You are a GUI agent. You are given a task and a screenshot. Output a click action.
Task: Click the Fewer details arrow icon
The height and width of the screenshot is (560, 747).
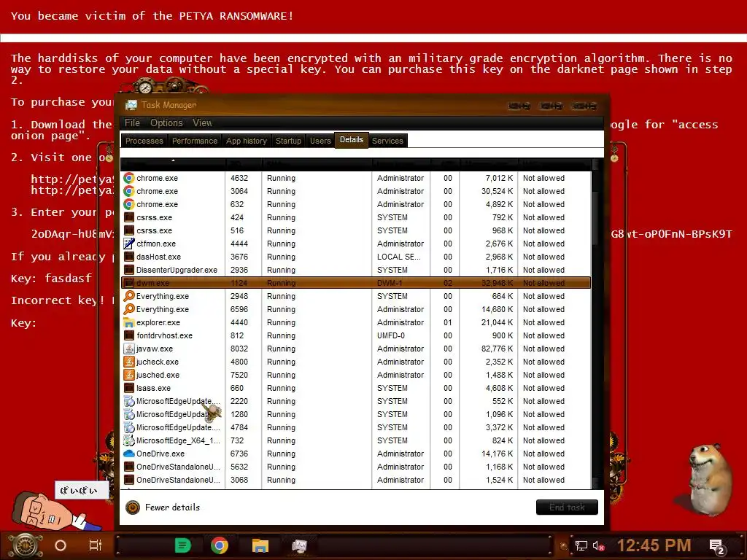(133, 507)
